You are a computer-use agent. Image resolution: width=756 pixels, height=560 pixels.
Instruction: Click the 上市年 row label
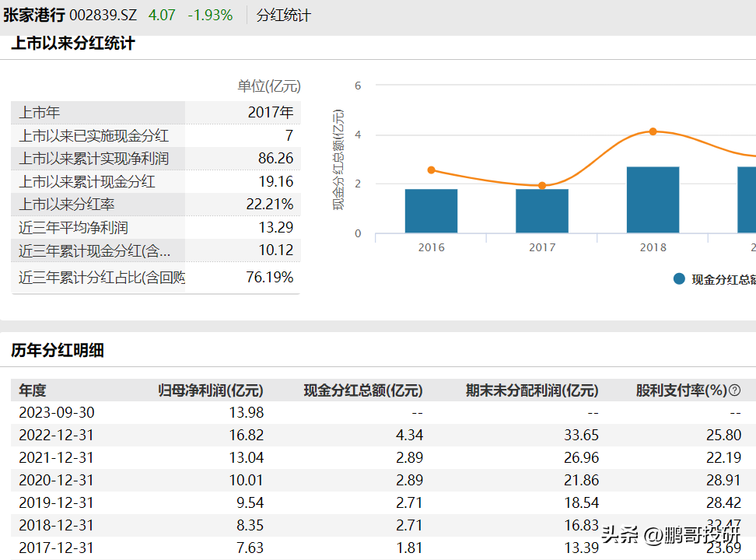[39, 112]
